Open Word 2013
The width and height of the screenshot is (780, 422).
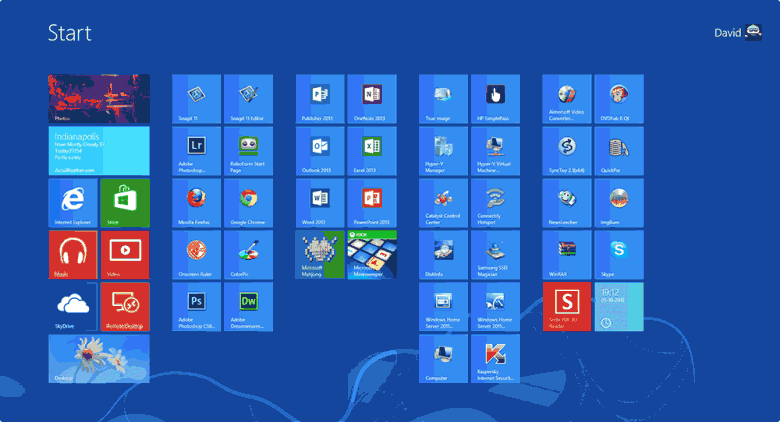click(320, 203)
